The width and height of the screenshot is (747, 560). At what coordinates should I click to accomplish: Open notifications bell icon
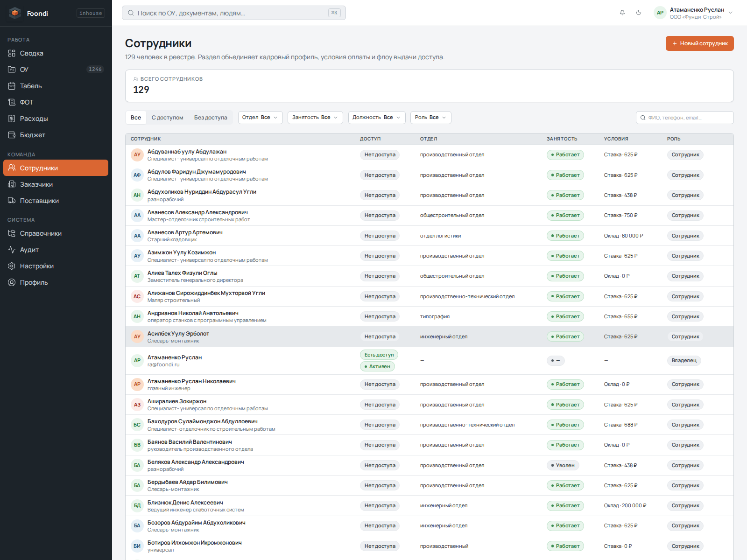tap(622, 13)
